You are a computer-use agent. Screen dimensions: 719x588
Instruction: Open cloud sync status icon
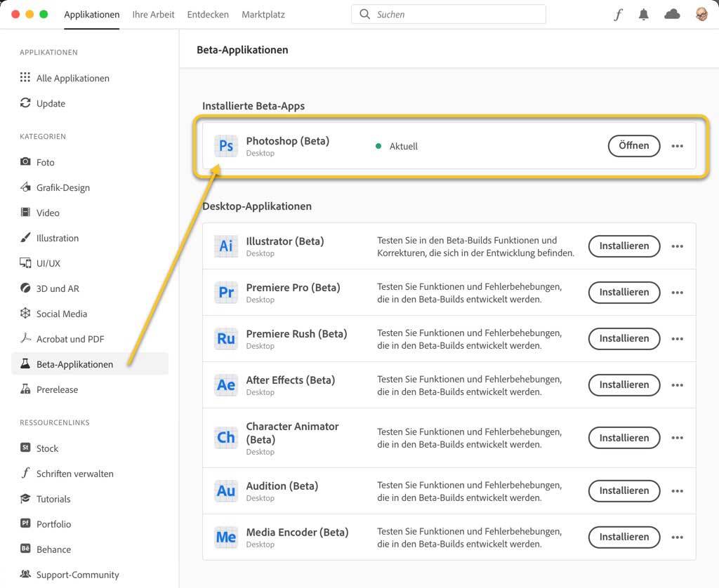pos(672,14)
